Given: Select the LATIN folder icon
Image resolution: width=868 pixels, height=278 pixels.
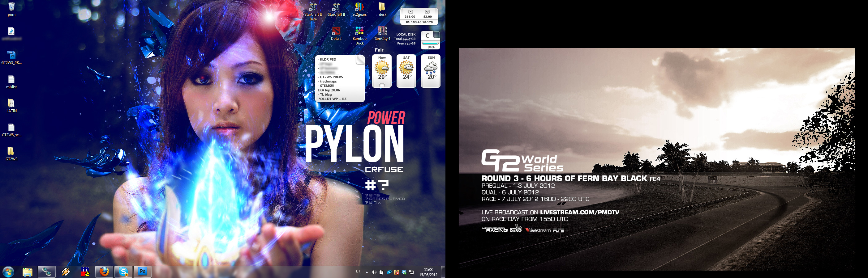Looking at the screenshot, I should 11,106.
